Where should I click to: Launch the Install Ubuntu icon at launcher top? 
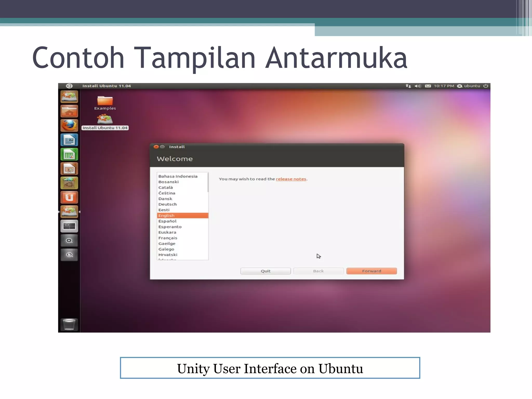[69, 97]
